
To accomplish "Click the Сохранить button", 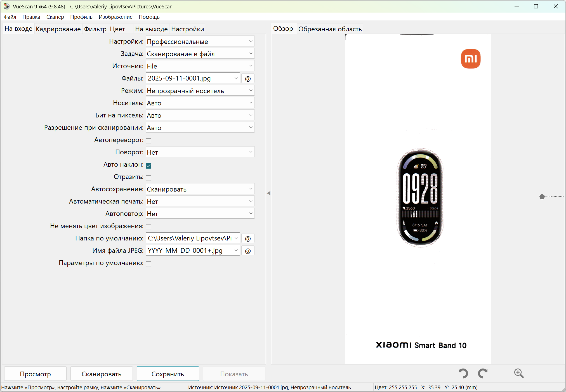I will tap(168, 374).
